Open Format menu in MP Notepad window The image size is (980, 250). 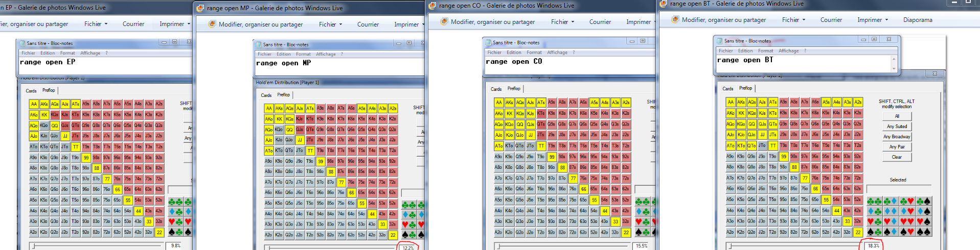pos(303,54)
